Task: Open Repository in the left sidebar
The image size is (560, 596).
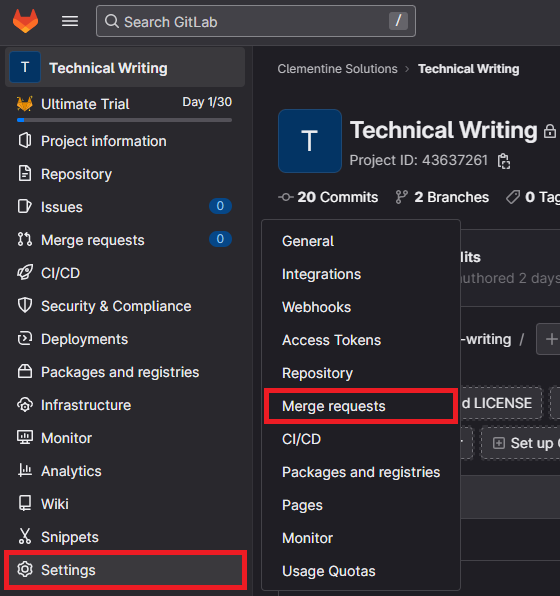Action: click(125, 174)
